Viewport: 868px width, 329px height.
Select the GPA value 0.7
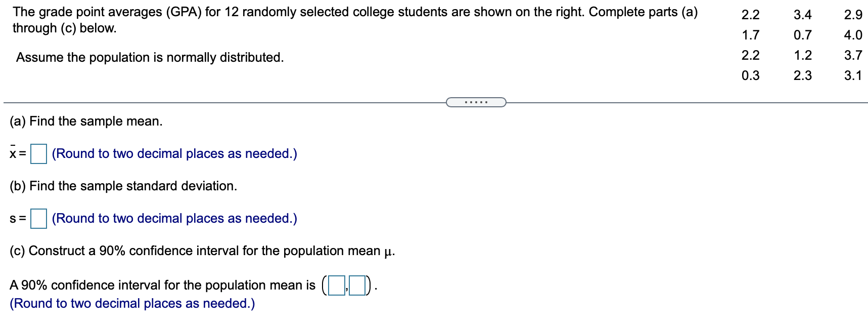(x=802, y=35)
